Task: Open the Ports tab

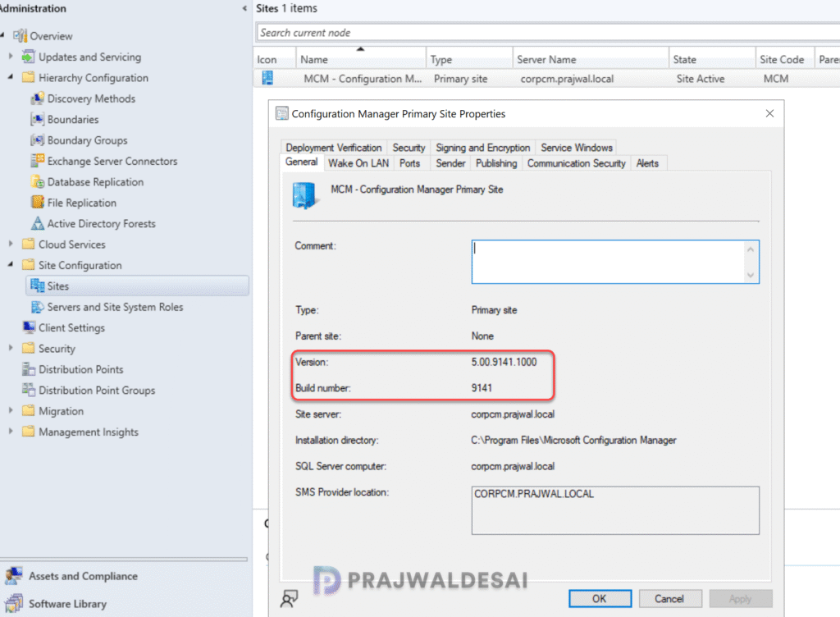Action: (410, 163)
